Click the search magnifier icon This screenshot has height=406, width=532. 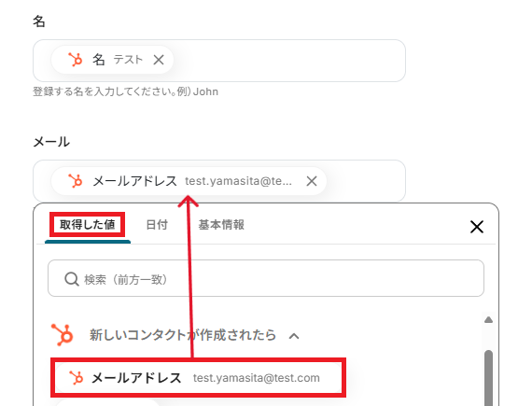(72, 279)
